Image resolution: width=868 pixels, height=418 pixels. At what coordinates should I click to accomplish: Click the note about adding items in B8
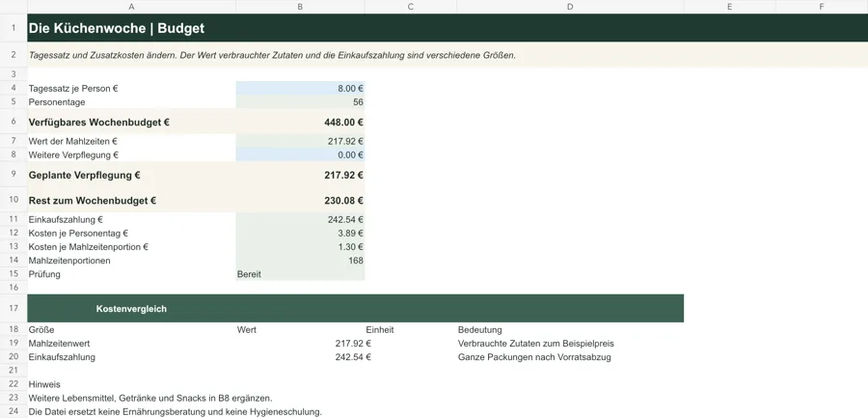150,398
